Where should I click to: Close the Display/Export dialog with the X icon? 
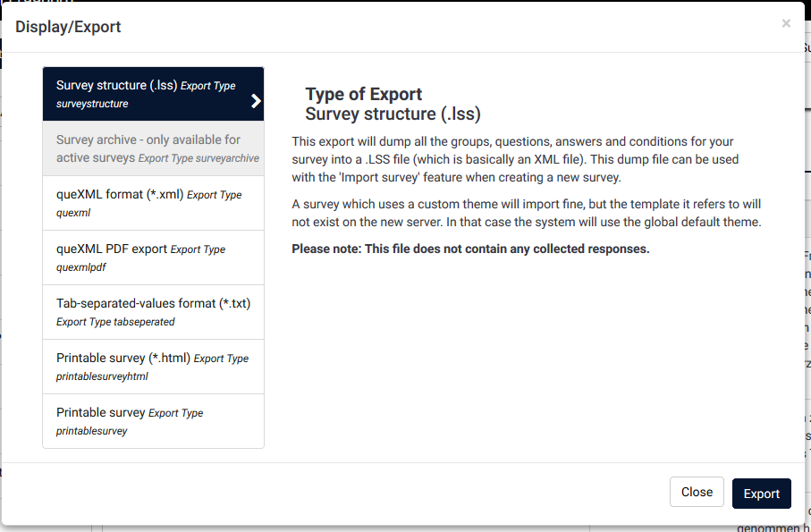(786, 24)
